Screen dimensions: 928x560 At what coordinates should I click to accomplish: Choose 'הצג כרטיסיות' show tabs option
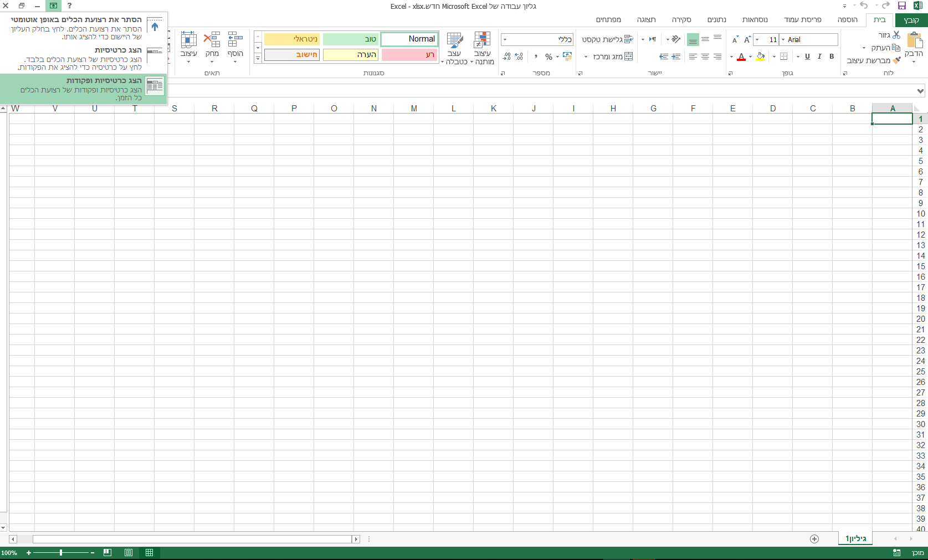tap(83, 58)
